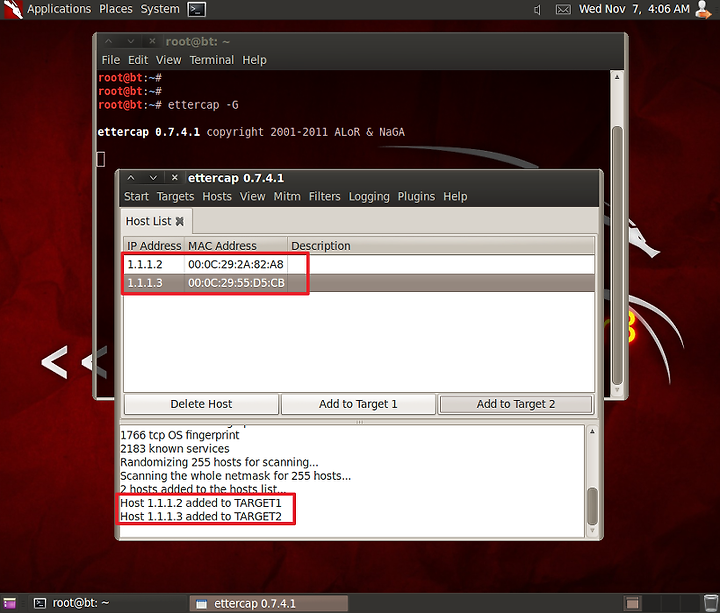
Task: Select host row 1.1.1.2
Action: (359, 264)
